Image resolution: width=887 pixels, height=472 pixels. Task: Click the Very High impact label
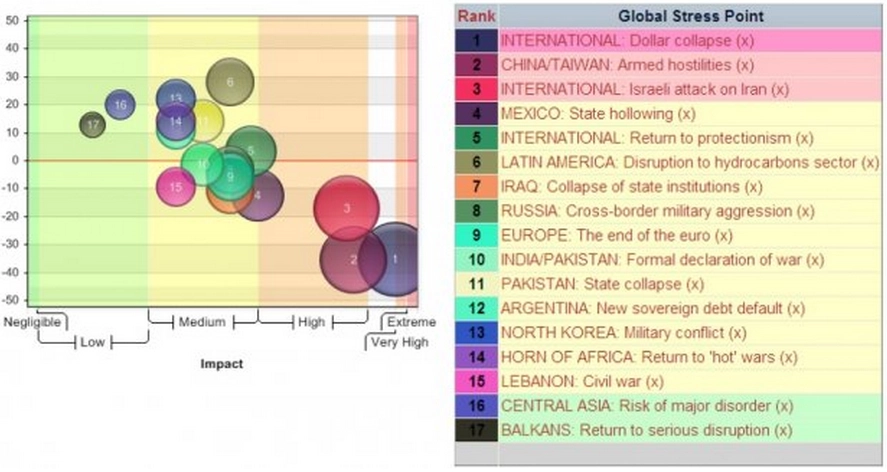(400, 342)
